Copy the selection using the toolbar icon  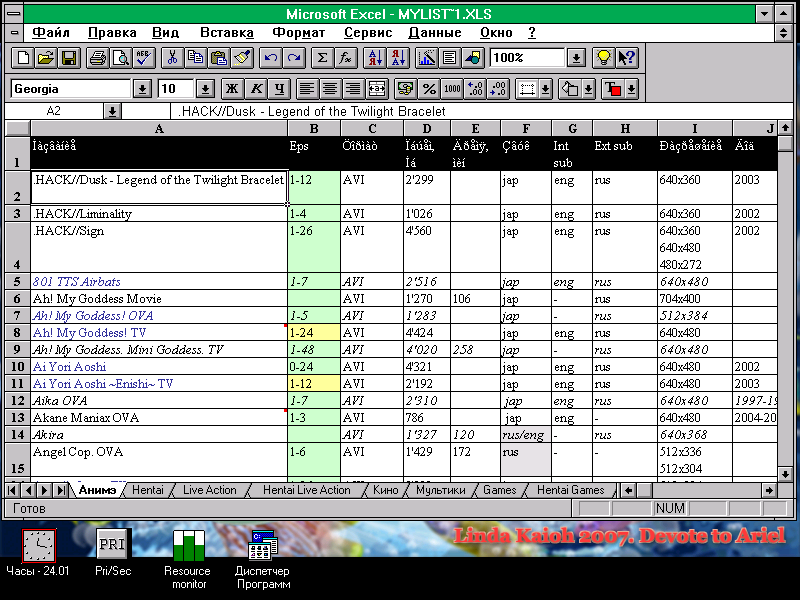[x=195, y=58]
